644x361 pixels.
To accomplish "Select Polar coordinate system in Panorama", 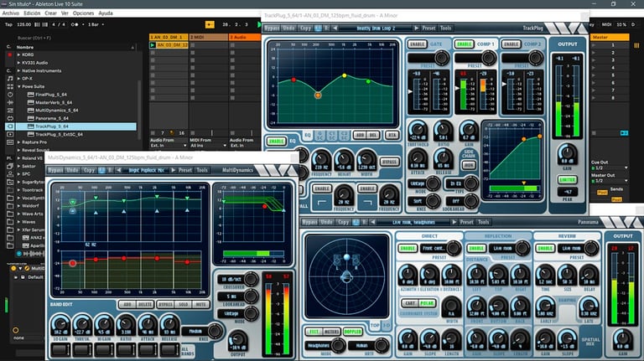I will click(427, 303).
